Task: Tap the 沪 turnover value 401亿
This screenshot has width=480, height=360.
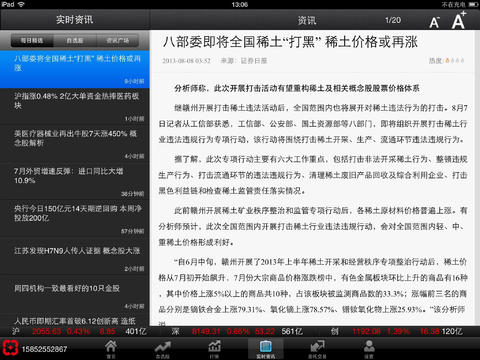Action: (x=136, y=331)
